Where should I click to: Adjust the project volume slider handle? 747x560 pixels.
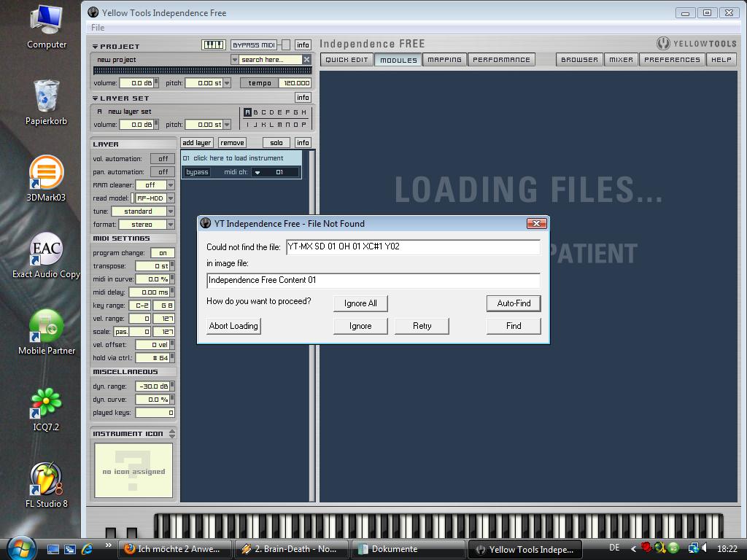[156, 83]
